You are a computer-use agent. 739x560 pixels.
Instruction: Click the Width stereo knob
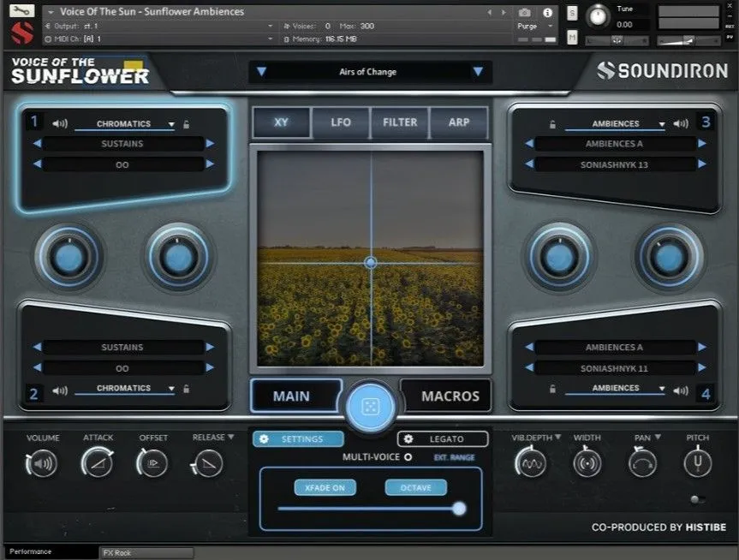[x=587, y=463]
